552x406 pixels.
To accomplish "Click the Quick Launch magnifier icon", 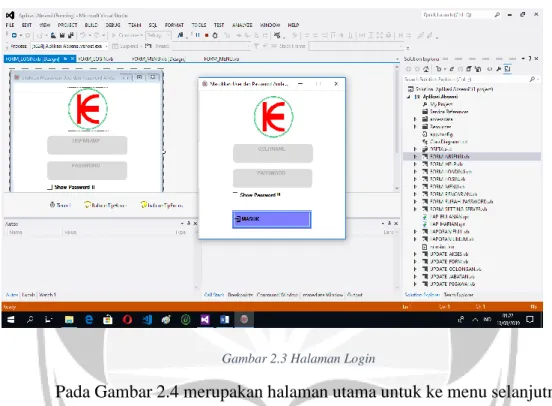I will click(x=497, y=15).
